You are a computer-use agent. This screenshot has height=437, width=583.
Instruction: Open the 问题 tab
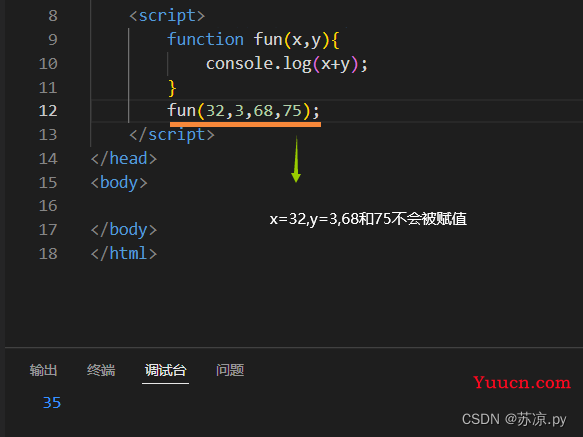(230, 370)
